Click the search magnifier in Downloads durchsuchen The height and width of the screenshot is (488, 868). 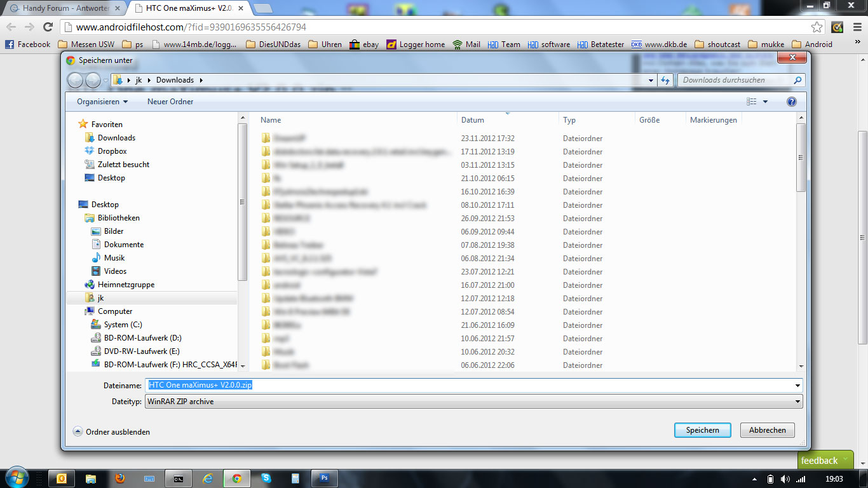tap(798, 80)
